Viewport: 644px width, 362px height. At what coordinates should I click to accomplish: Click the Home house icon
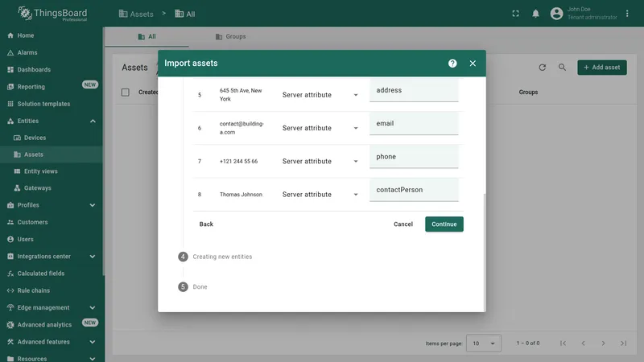pyautogui.click(x=10, y=35)
